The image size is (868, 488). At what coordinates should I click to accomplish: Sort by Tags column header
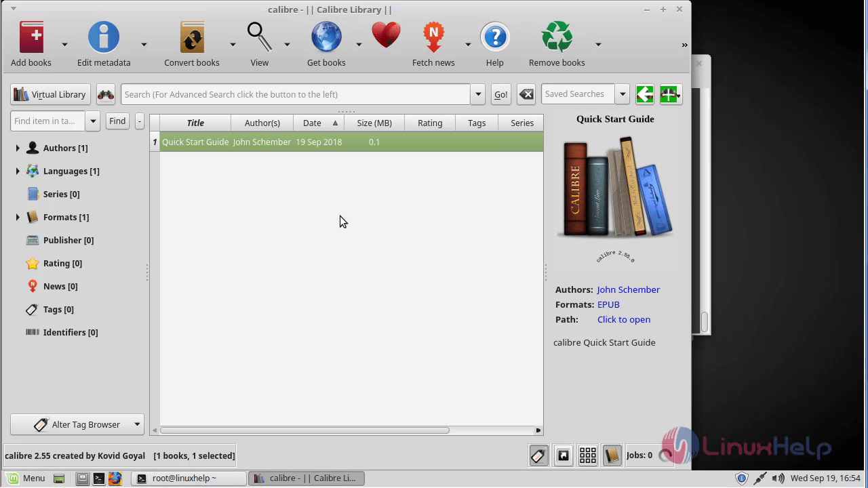coord(477,123)
